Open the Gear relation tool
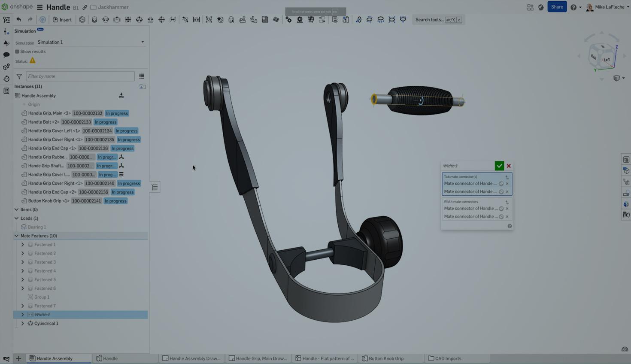 click(288, 20)
